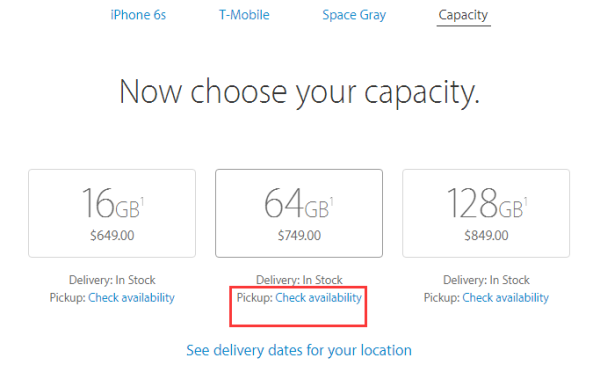Open See delivery dates for your location
The width and height of the screenshot is (600, 365).
[x=299, y=350]
